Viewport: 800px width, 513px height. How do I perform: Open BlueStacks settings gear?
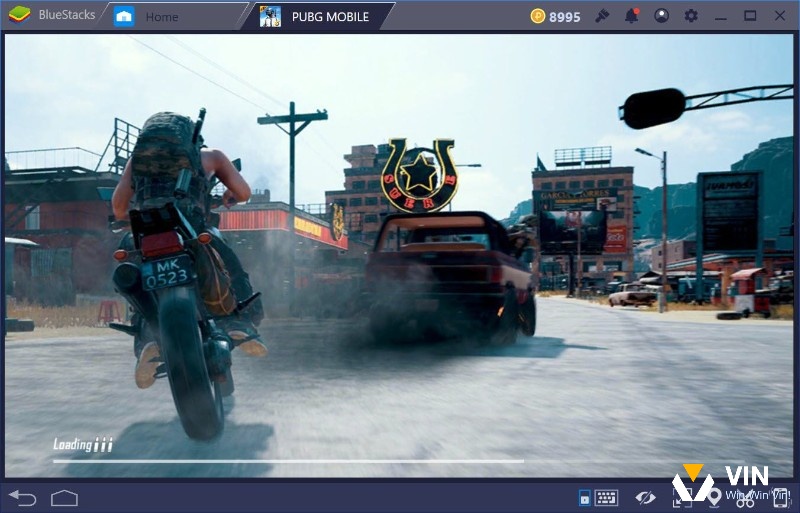[691, 16]
